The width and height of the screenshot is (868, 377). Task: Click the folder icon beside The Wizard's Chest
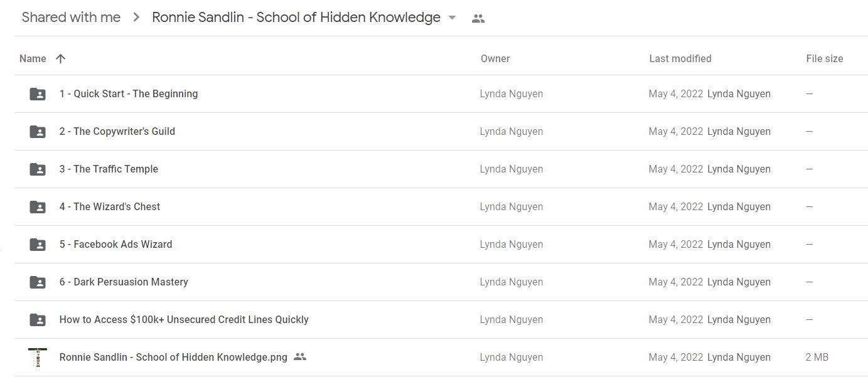38,207
